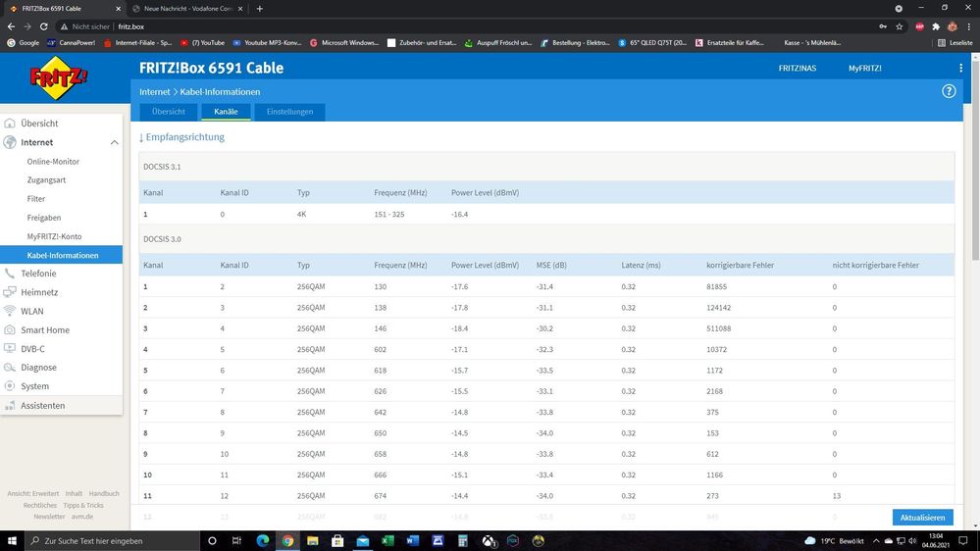This screenshot has width=980, height=551.
Task: Click the help question mark icon
Action: click(x=949, y=91)
